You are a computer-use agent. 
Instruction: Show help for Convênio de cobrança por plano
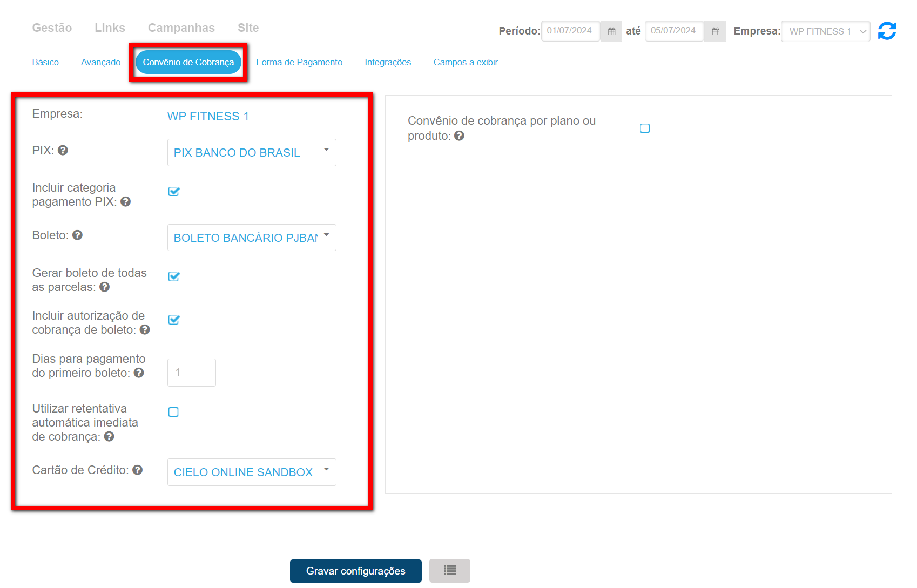[459, 136]
